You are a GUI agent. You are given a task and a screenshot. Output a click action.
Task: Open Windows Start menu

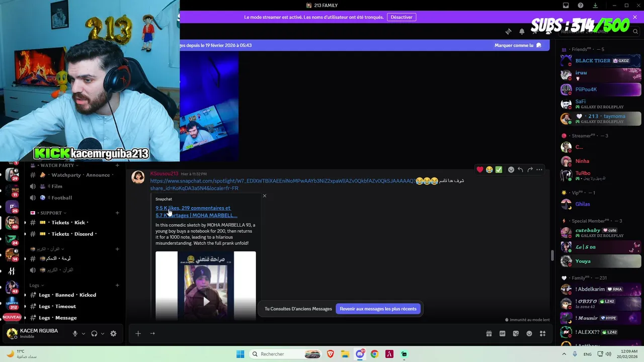(240, 354)
